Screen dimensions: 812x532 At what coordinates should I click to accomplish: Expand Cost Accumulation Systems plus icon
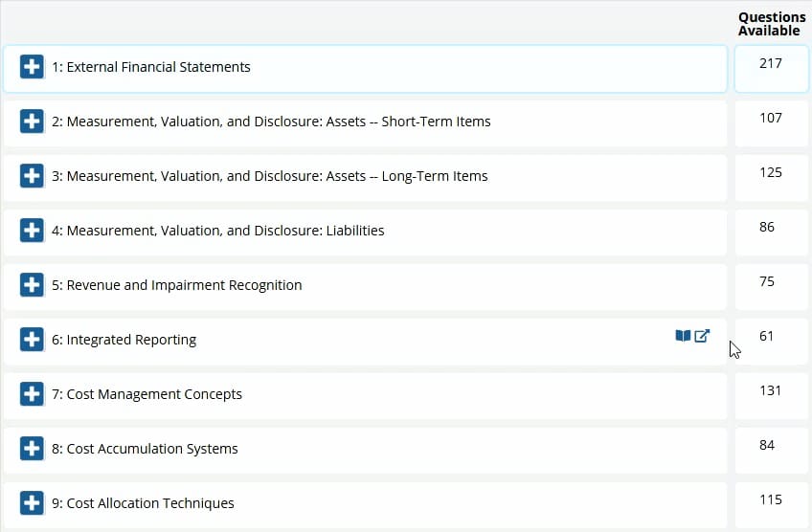pos(32,449)
